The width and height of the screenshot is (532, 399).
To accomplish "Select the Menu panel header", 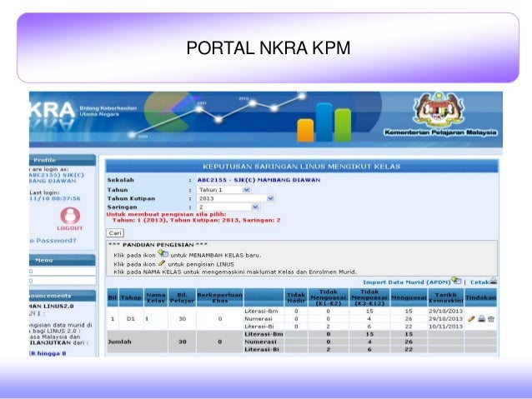I will (x=63, y=260).
